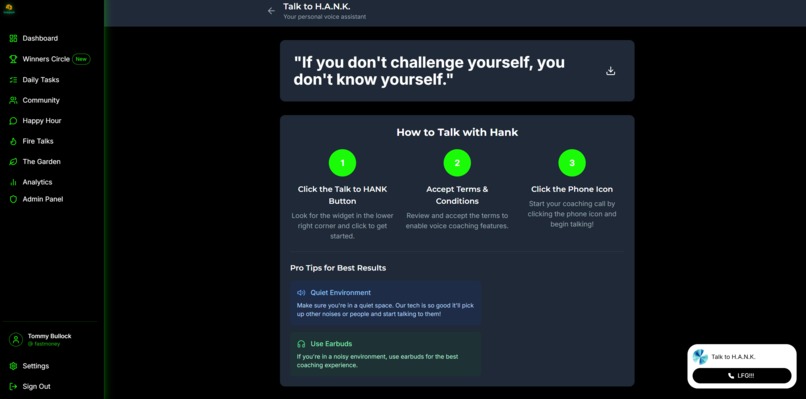This screenshot has width=806, height=399.
Task: Click the Analytics bar chart icon
Action: click(13, 182)
